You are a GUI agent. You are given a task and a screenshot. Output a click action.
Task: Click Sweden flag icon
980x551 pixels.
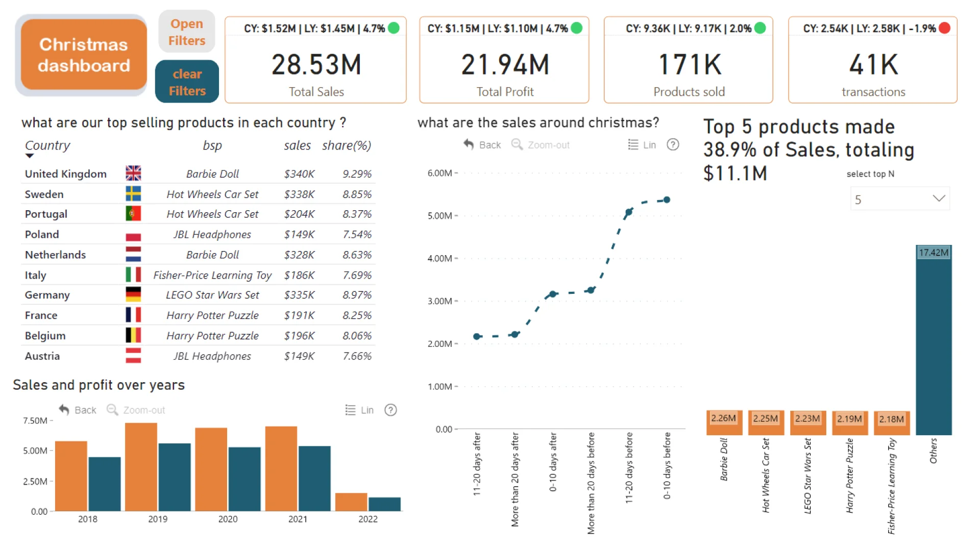(133, 194)
